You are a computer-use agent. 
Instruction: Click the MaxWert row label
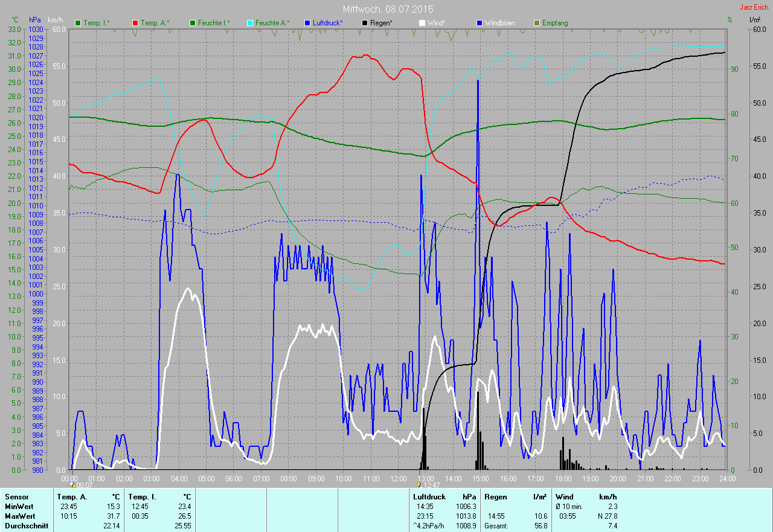click(21, 516)
